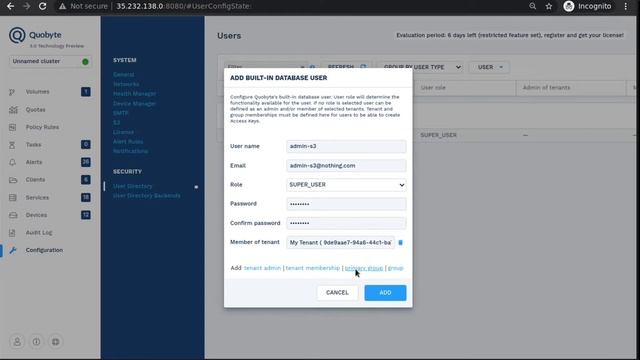The height and width of the screenshot is (360, 640).
Task: Click the User role column header
Action: click(x=433, y=88)
